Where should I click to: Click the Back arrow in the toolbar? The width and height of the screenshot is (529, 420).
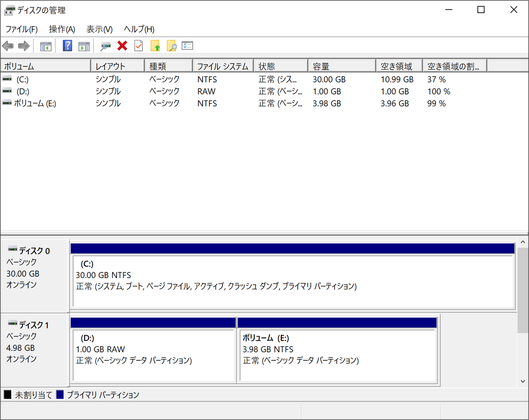(x=8, y=46)
